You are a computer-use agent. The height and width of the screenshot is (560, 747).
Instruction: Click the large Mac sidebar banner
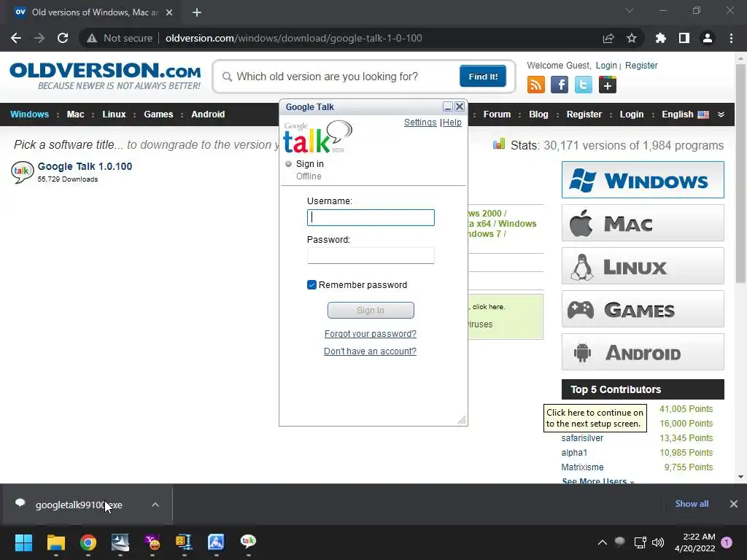(x=643, y=223)
